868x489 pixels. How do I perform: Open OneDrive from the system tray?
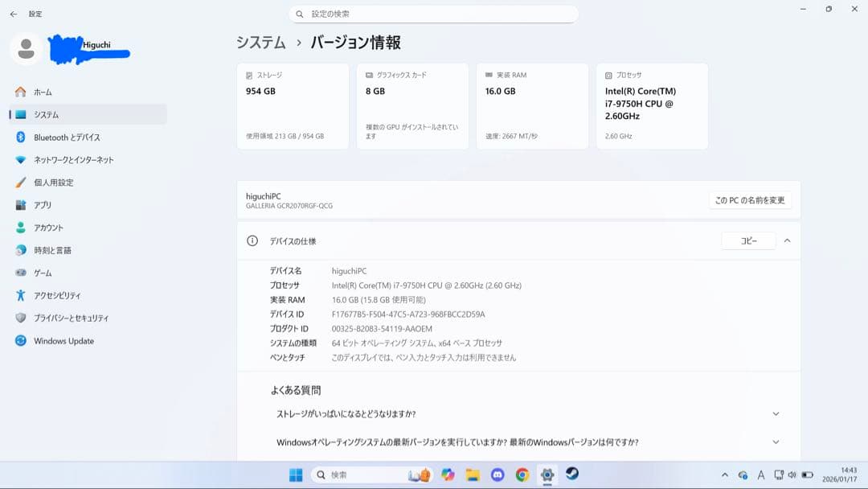click(743, 475)
